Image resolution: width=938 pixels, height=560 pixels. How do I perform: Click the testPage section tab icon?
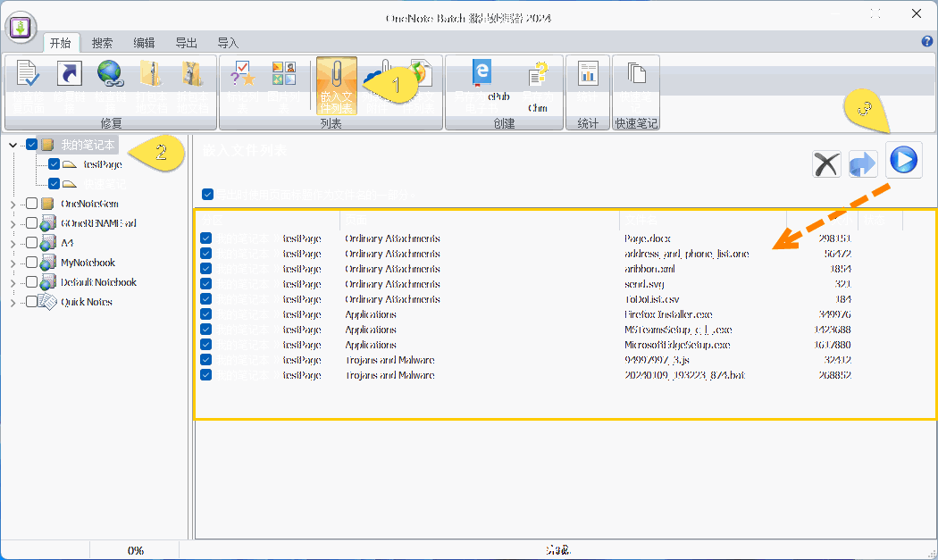(70, 164)
